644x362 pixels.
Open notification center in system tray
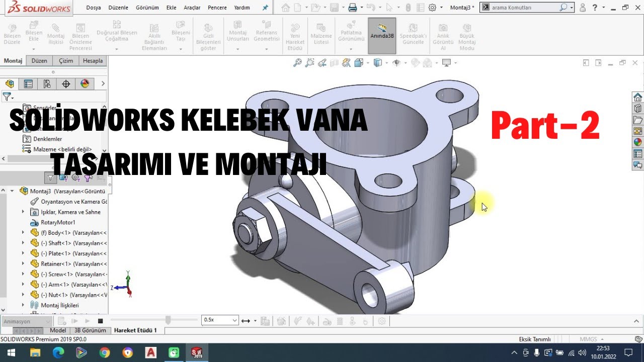pos(628,352)
